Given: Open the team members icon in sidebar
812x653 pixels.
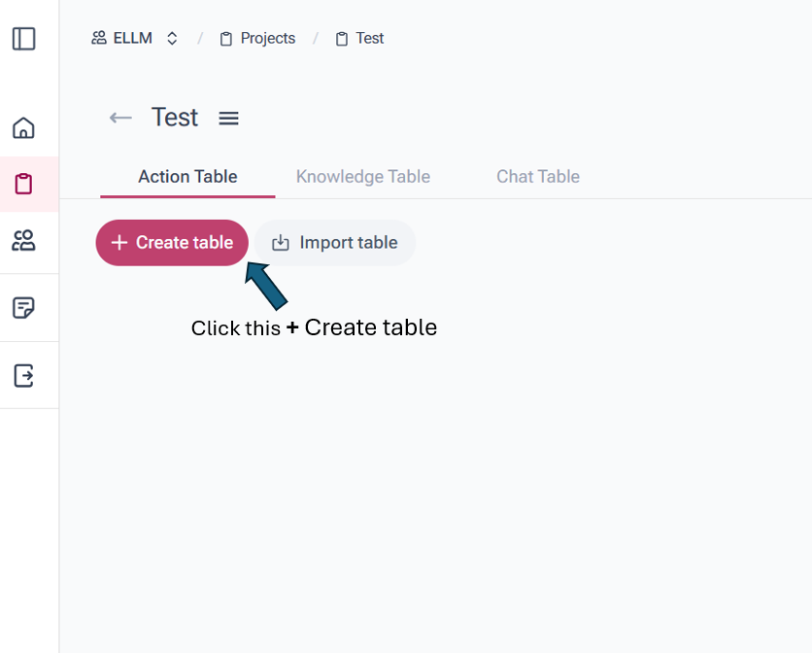Looking at the screenshot, I should 23,241.
